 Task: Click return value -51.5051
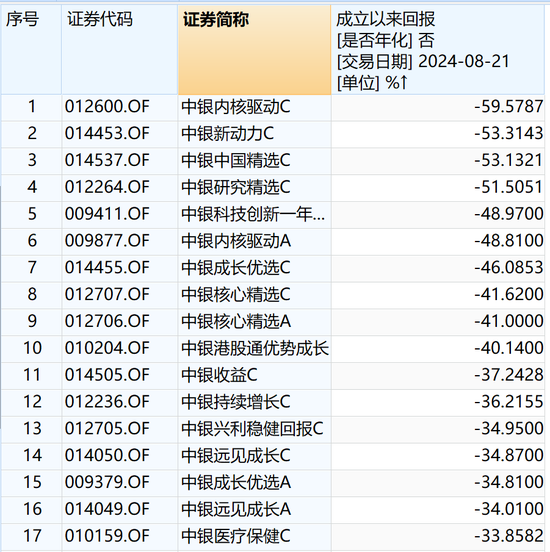509,187
